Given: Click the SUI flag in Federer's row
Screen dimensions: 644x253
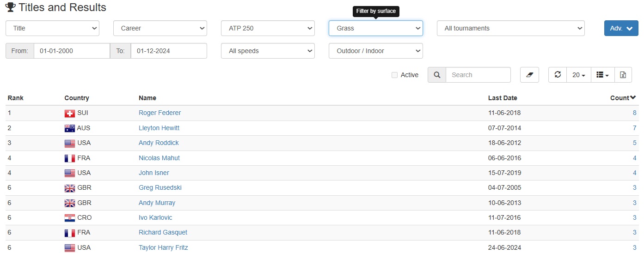Looking at the screenshot, I should (70, 113).
